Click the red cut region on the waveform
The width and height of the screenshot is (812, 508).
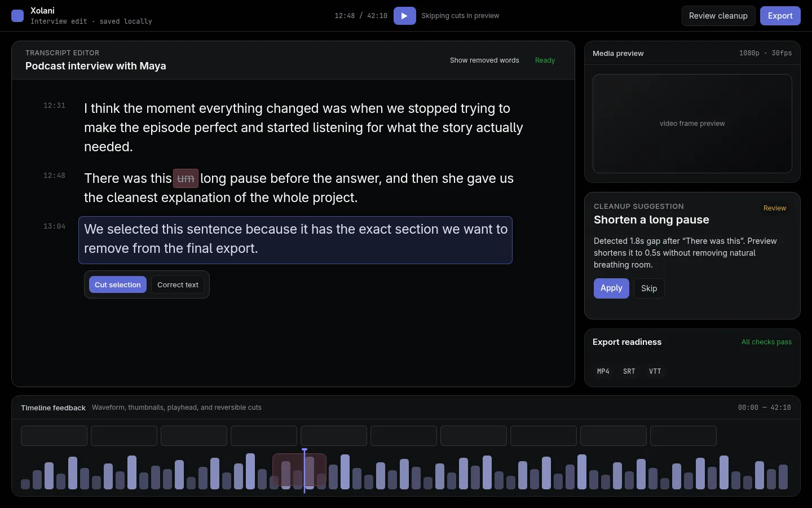tap(299, 470)
